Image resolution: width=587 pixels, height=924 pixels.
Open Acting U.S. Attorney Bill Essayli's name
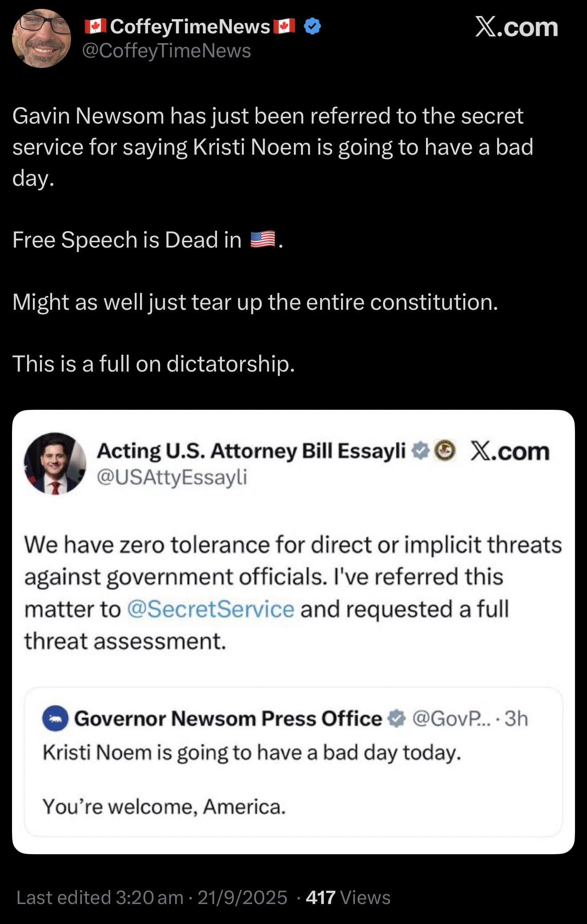tap(251, 451)
